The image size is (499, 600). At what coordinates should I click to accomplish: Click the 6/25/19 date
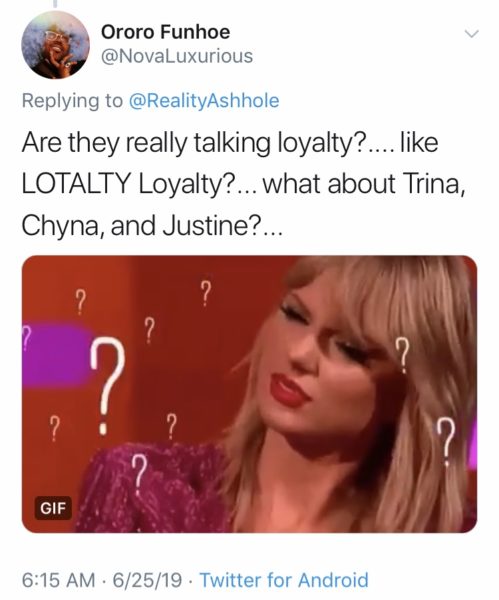click(x=147, y=580)
